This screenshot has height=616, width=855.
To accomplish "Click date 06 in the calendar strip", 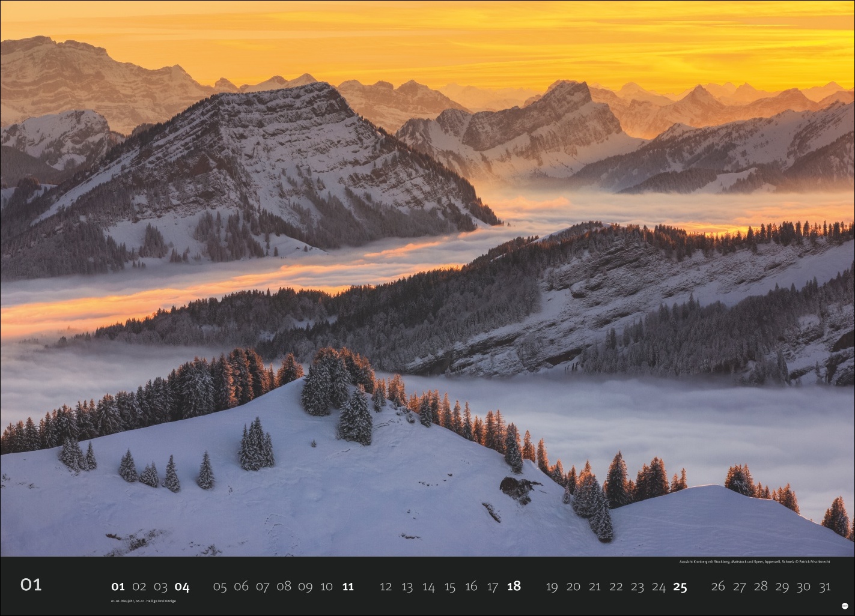I will (x=241, y=587).
